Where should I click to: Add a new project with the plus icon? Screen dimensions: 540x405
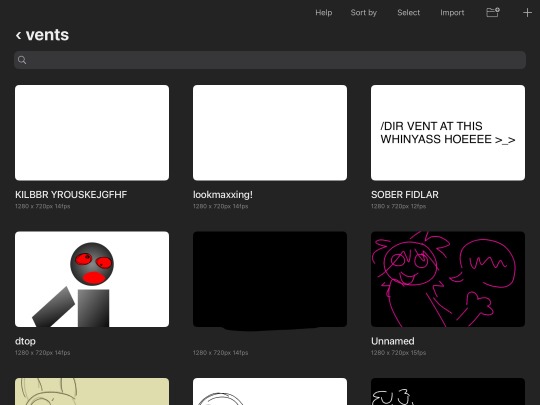point(527,13)
